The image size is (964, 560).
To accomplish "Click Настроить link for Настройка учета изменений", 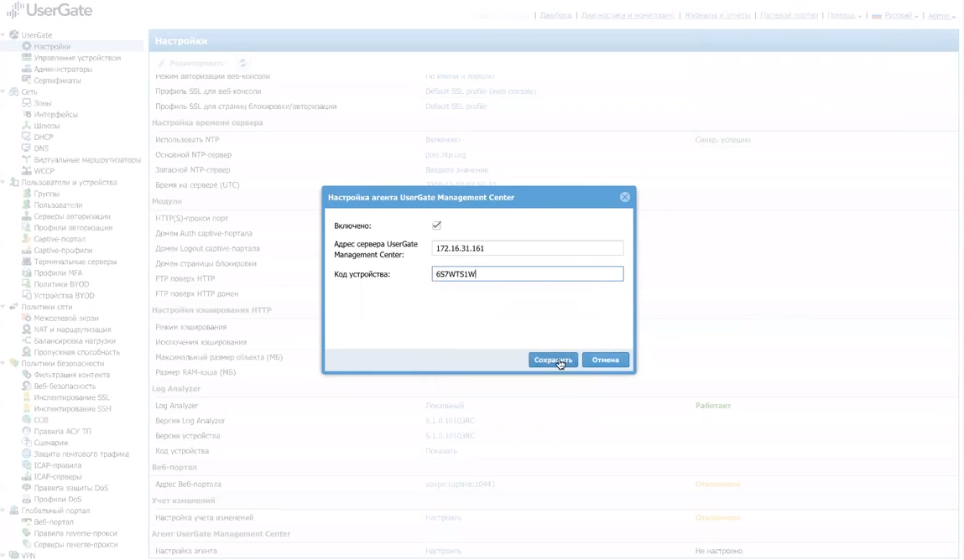I will [x=443, y=517].
